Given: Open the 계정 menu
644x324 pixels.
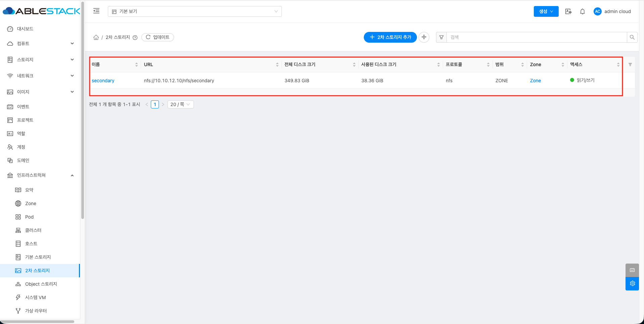Looking at the screenshot, I should (x=40, y=147).
